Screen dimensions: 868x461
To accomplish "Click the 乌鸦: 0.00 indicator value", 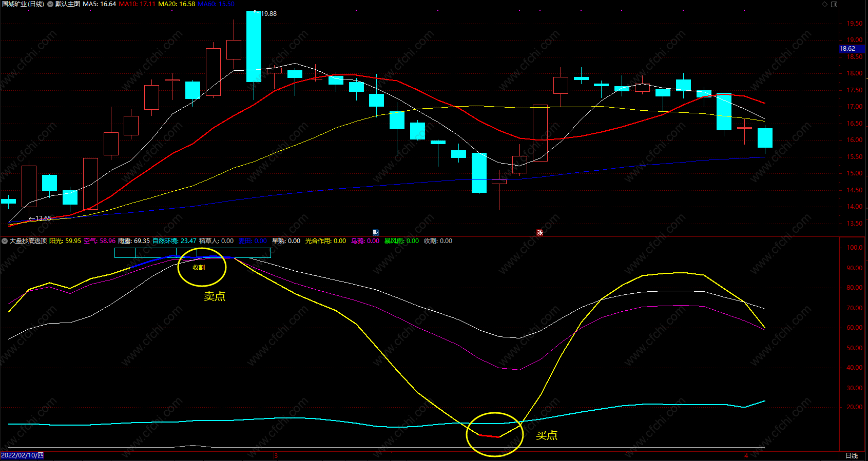I will (x=365, y=241).
